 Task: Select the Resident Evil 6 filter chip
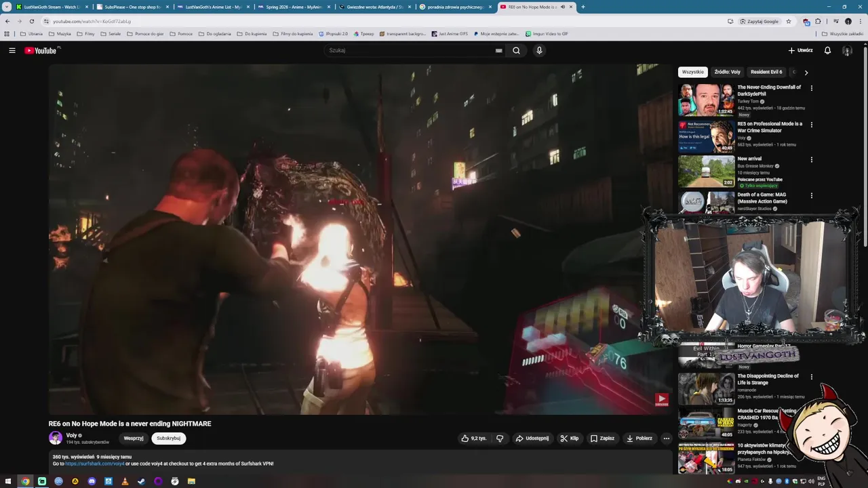[766, 72]
